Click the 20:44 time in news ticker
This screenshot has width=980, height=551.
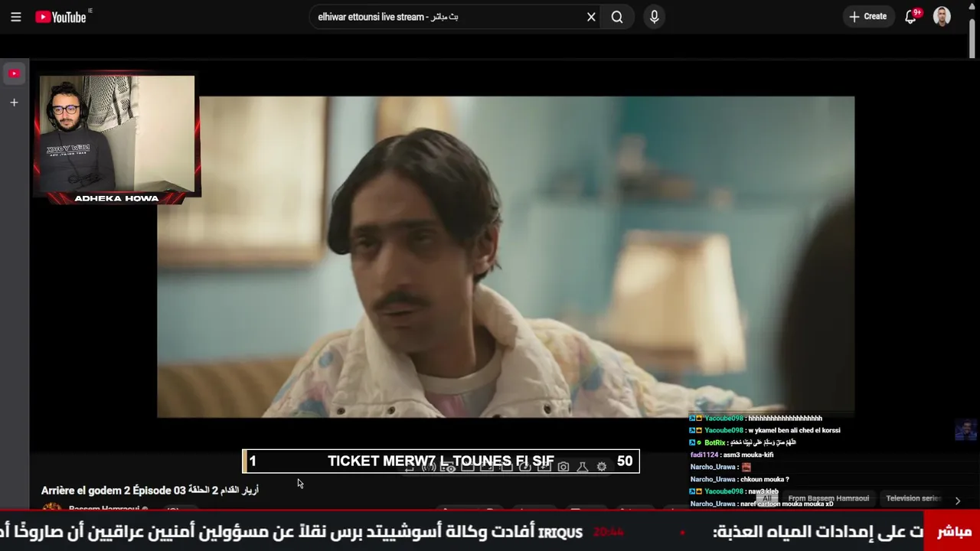(x=609, y=532)
